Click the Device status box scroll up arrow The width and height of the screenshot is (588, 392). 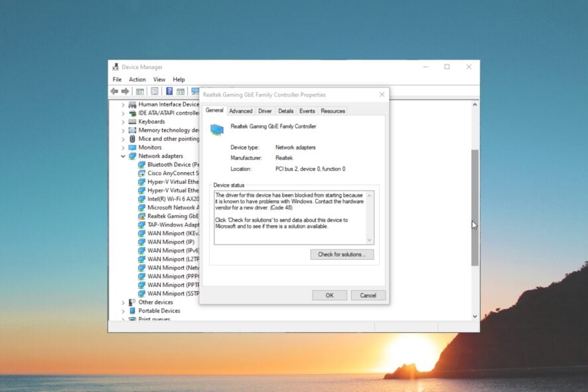click(370, 195)
